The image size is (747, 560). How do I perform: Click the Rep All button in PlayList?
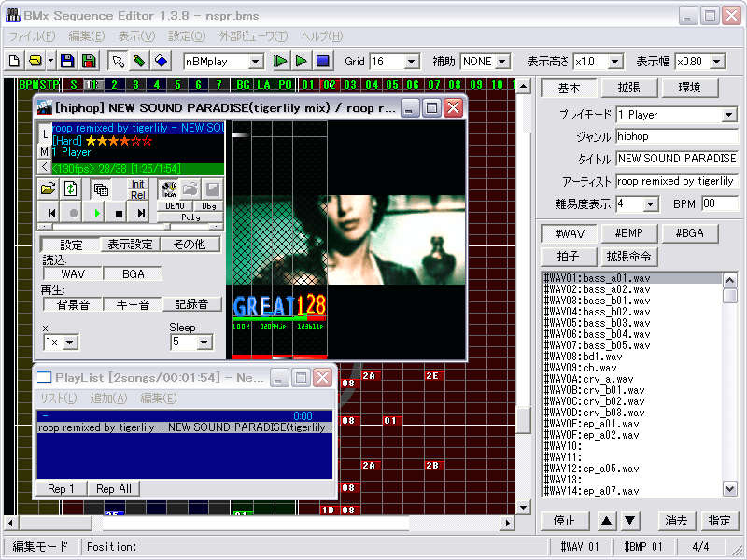(113, 489)
